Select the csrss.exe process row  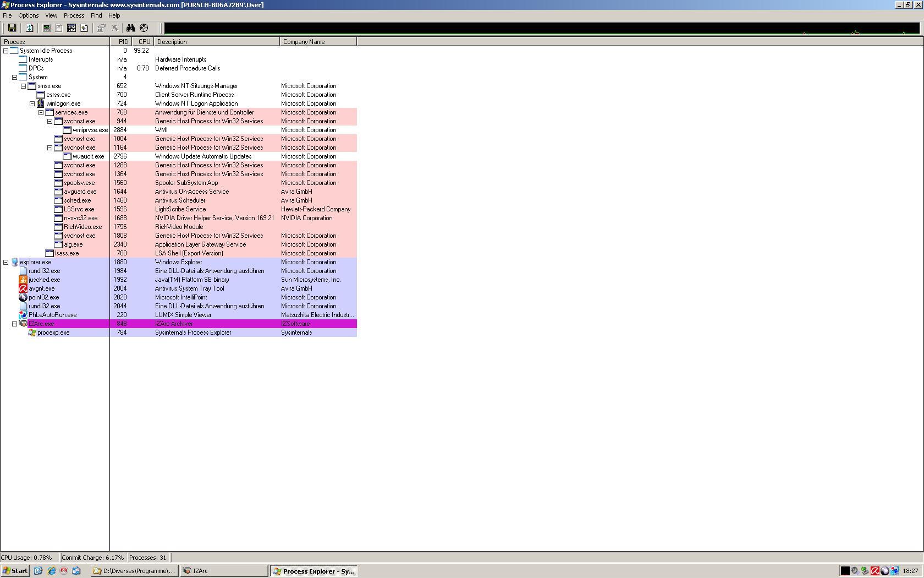(x=179, y=95)
